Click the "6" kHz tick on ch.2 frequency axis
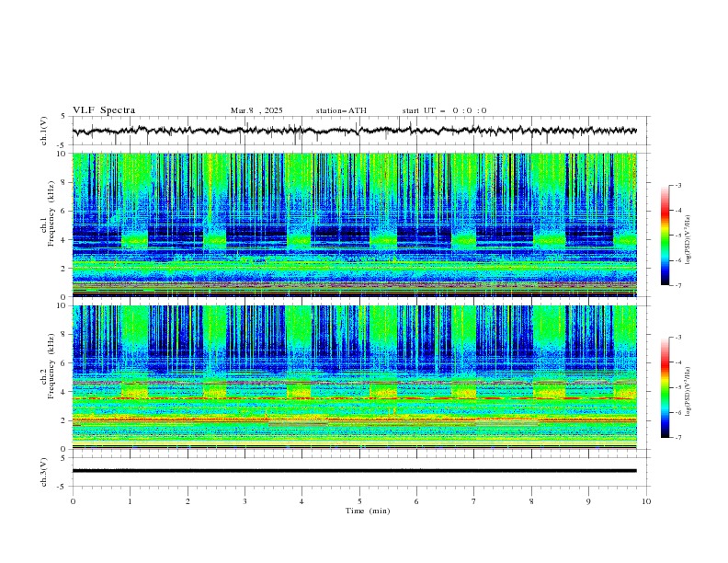The width and height of the screenshot is (728, 563). coord(64,362)
